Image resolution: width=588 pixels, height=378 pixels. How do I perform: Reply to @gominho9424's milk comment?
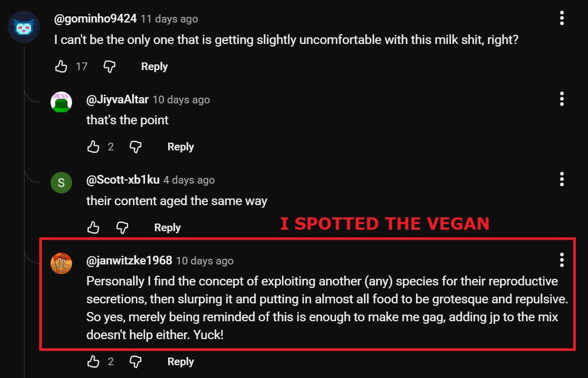click(x=154, y=66)
